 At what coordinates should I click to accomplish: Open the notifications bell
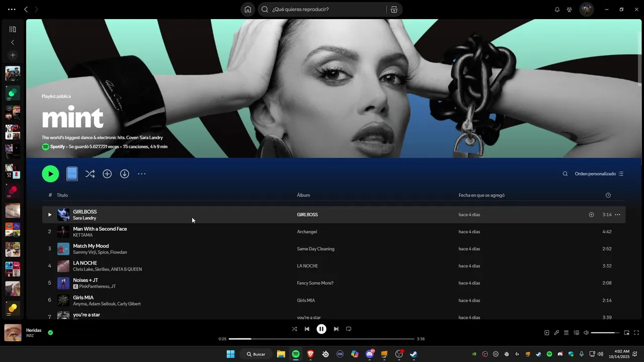[557, 9]
